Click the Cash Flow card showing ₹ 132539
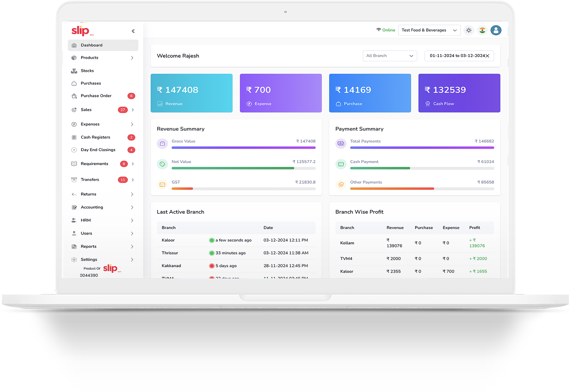 tap(459, 93)
